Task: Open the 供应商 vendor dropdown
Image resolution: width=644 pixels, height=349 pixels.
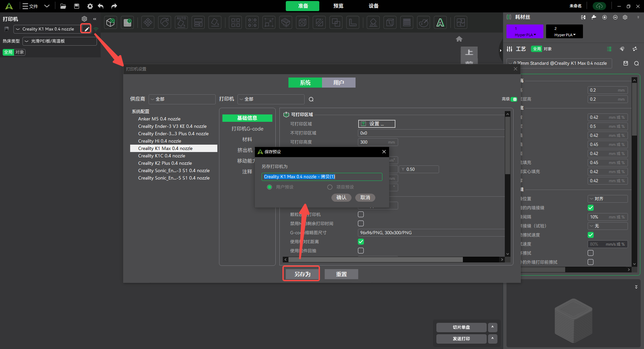Action: [x=182, y=99]
